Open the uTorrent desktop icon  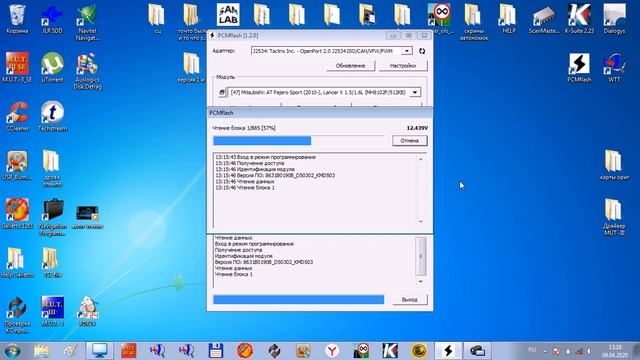click(52, 68)
